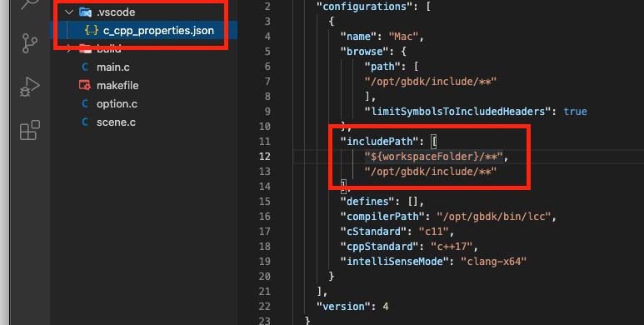This screenshot has width=644, height=325.
Task: Click line number 16 in gutter
Action: coord(264,217)
